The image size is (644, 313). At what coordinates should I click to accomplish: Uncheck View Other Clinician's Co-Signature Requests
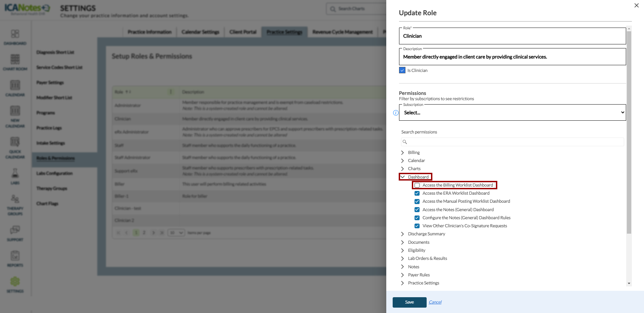coord(417,226)
